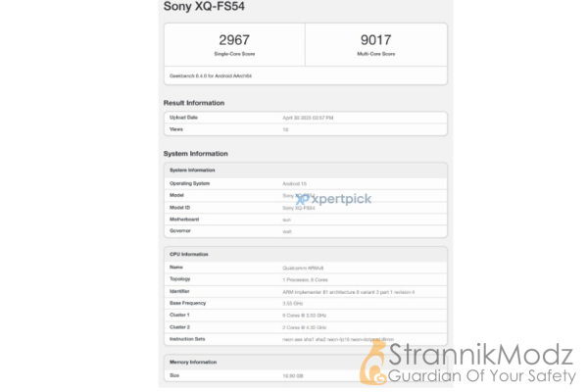The image size is (588, 392).
Task: Select the '1 Processor, 8 Cores' value
Action: pyautogui.click(x=305, y=280)
